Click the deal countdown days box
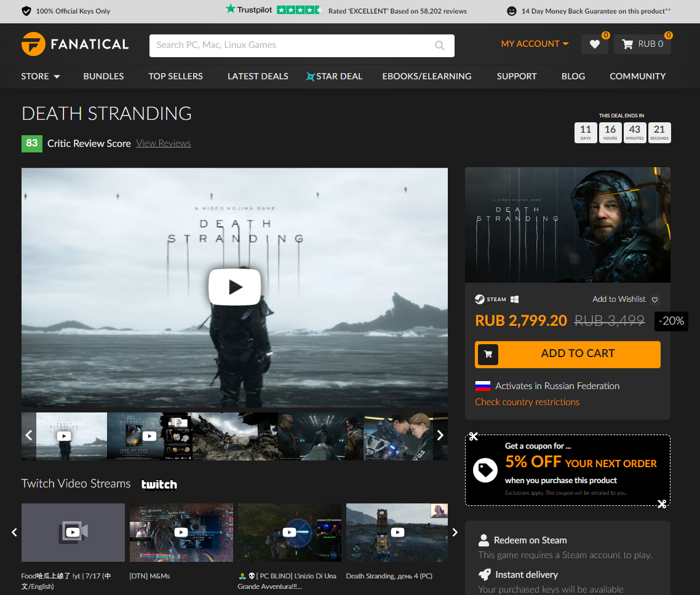 585,133
